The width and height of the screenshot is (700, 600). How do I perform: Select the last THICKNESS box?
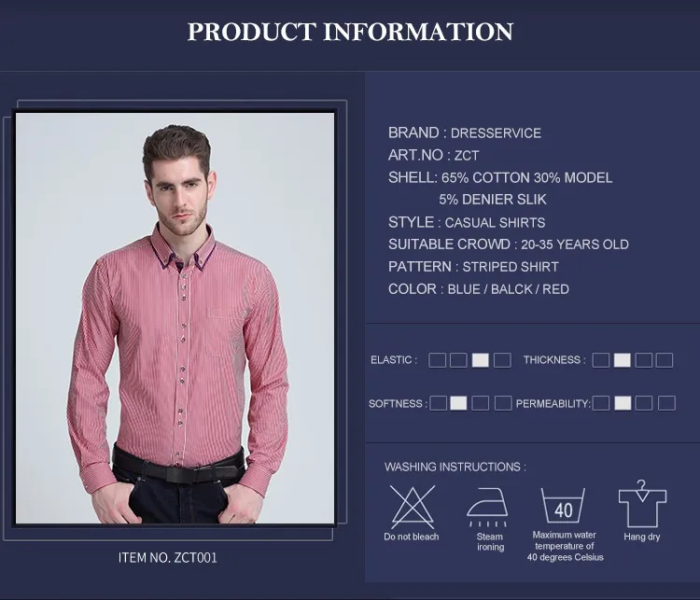[665, 360]
